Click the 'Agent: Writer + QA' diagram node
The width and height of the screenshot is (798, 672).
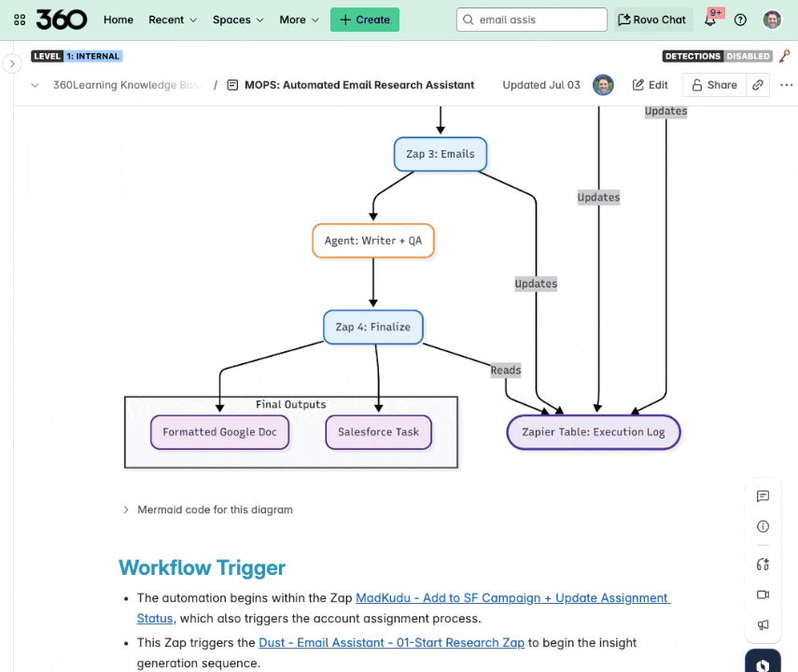point(373,241)
